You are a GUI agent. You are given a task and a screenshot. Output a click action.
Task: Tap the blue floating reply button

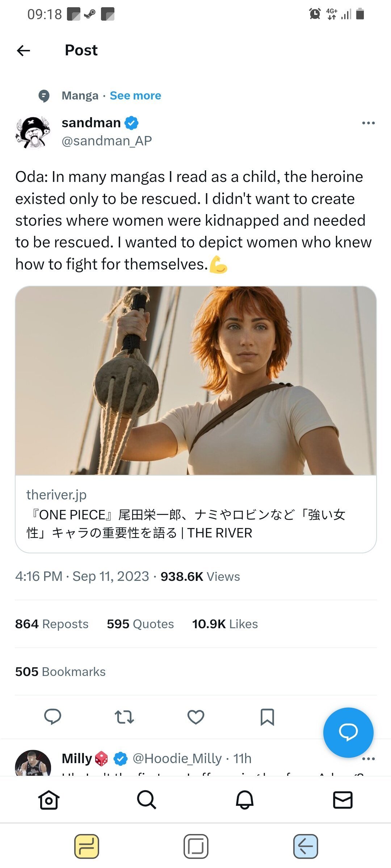click(x=348, y=732)
